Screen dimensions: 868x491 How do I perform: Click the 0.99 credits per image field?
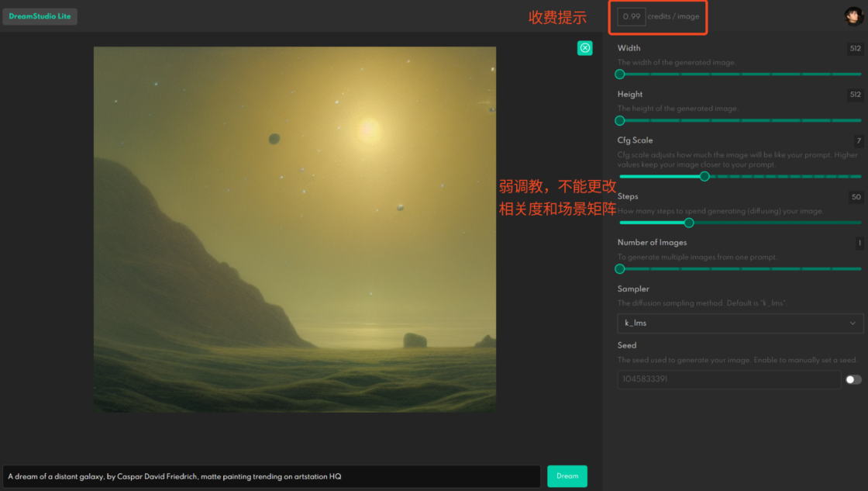pos(630,16)
